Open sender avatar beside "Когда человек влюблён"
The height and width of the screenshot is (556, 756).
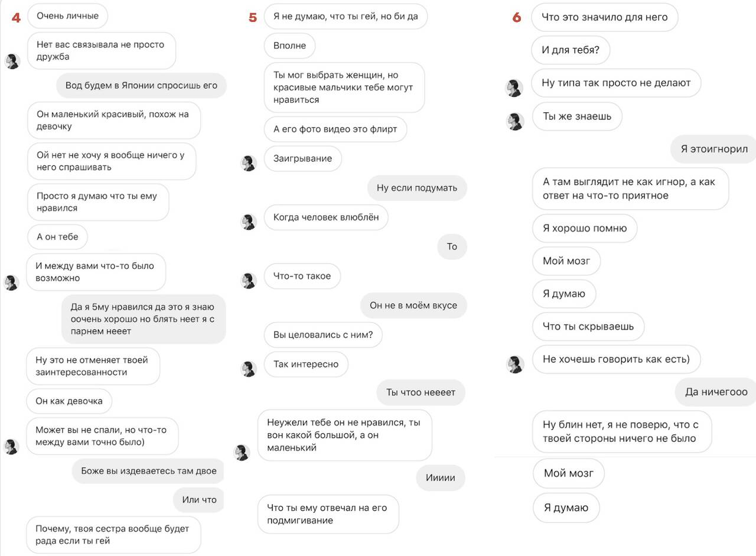tap(249, 222)
